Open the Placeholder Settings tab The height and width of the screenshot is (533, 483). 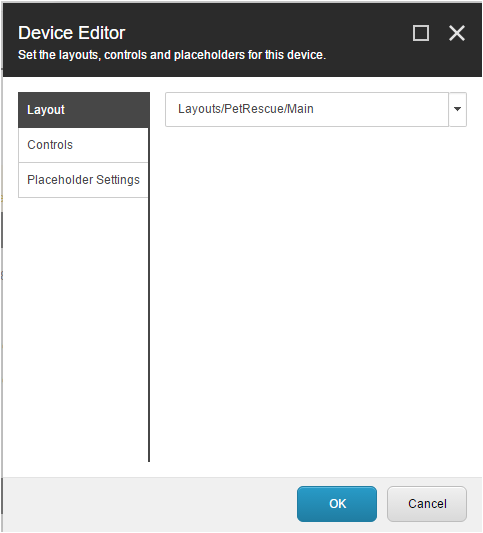point(84,180)
